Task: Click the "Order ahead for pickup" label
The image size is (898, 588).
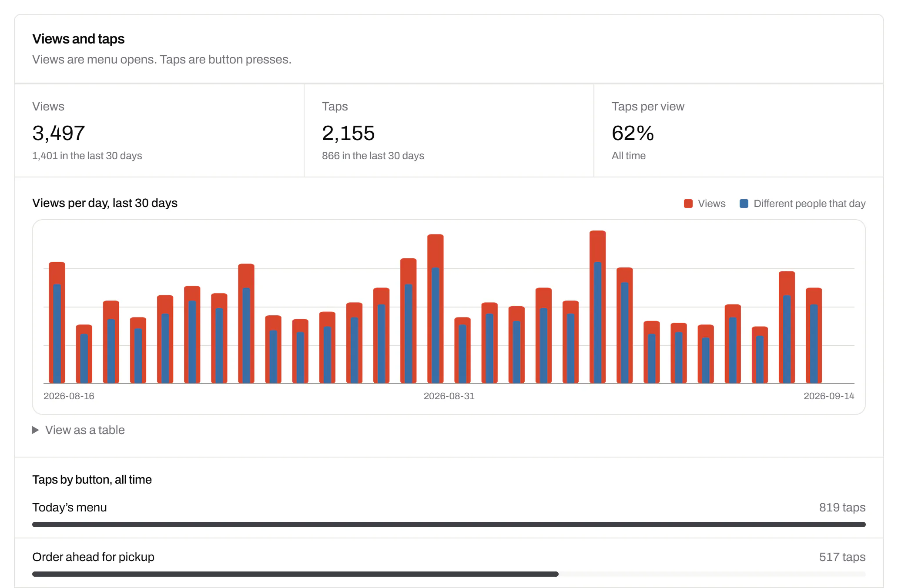Action: (93, 557)
